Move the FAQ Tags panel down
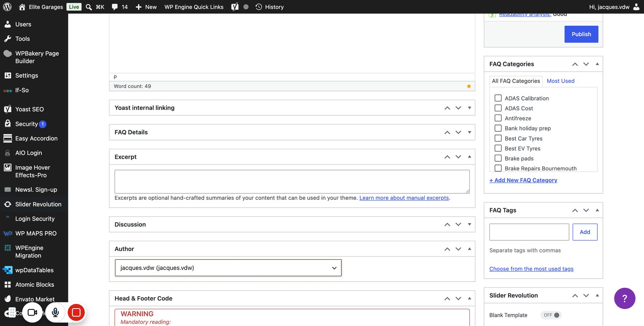644x326 pixels. pyautogui.click(x=586, y=210)
